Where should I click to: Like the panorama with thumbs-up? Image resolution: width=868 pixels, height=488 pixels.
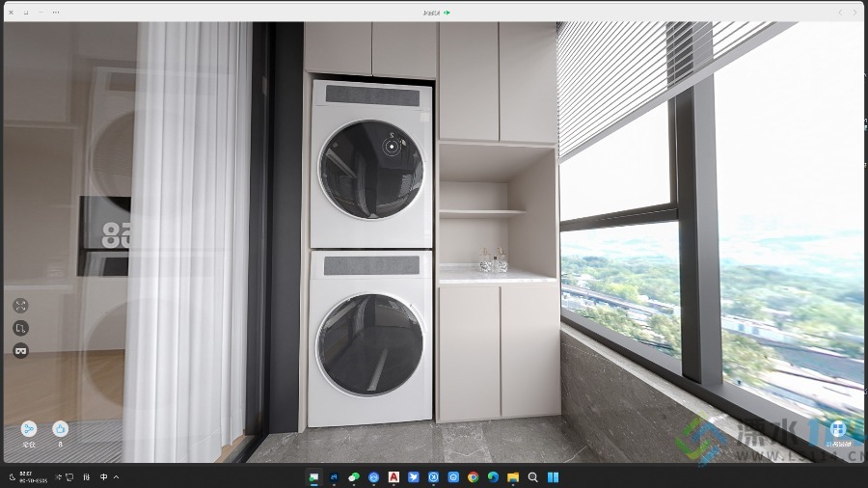coord(60,428)
